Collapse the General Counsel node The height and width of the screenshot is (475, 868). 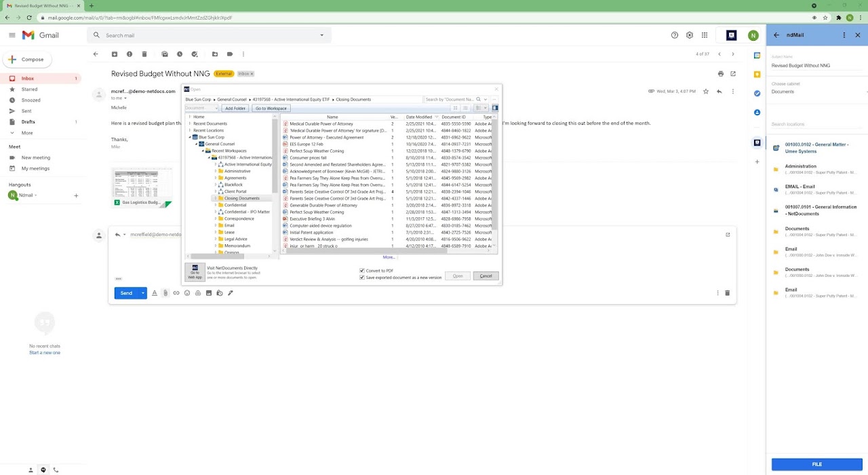(196, 144)
